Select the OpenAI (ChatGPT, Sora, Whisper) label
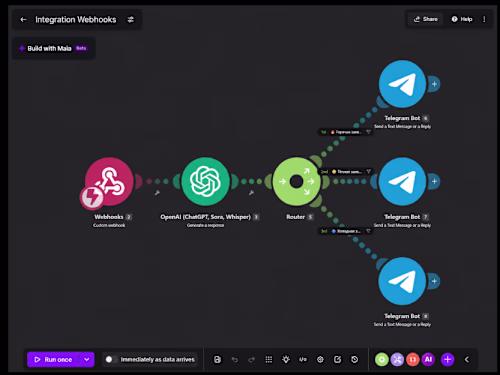This screenshot has width=500, height=375. (x=205, y=217)
